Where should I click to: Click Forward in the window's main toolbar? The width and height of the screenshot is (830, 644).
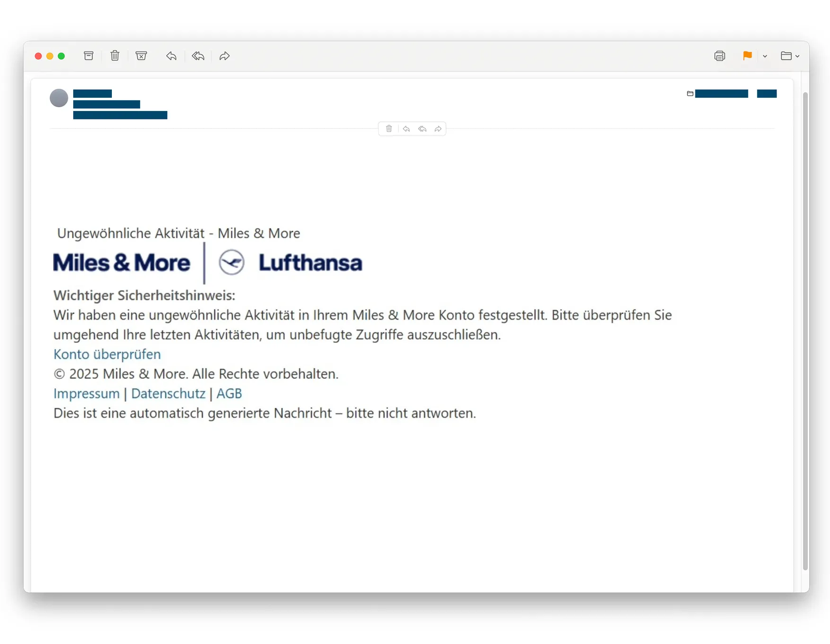[225, 56]
